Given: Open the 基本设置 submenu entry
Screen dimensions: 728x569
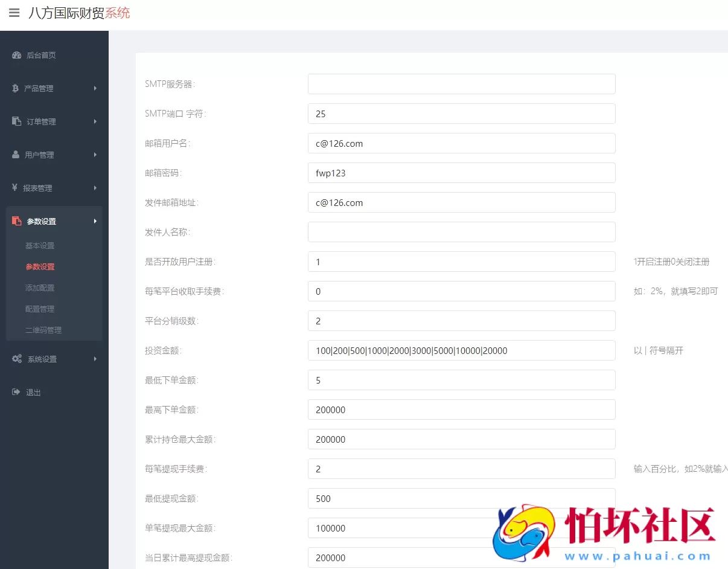Looking at the screenshot, I should (39, 245).
